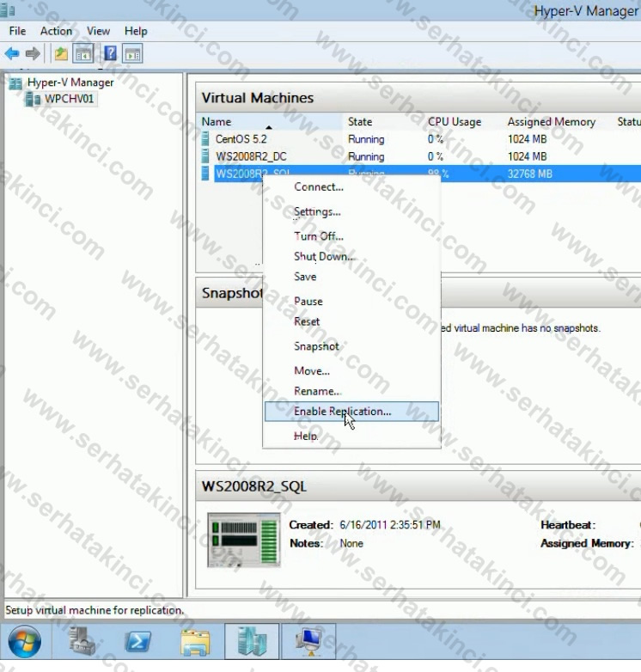Click Pause in the context menu

pyautogui.click(x=351, y=302)
